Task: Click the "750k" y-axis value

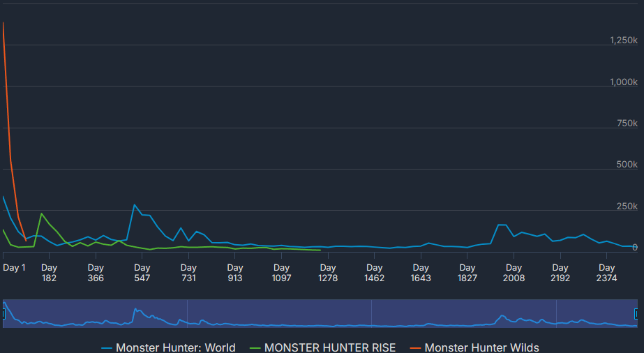Action: click(627, 123)
